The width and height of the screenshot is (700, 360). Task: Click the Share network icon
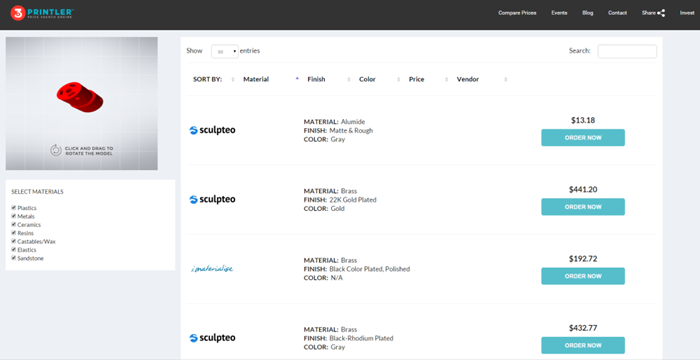[661, 13]
